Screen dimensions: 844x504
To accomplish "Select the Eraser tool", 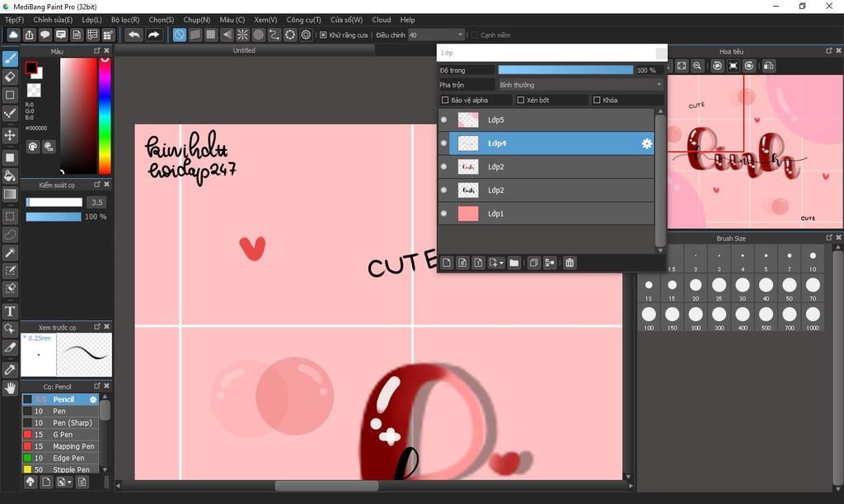I will 10,77.
